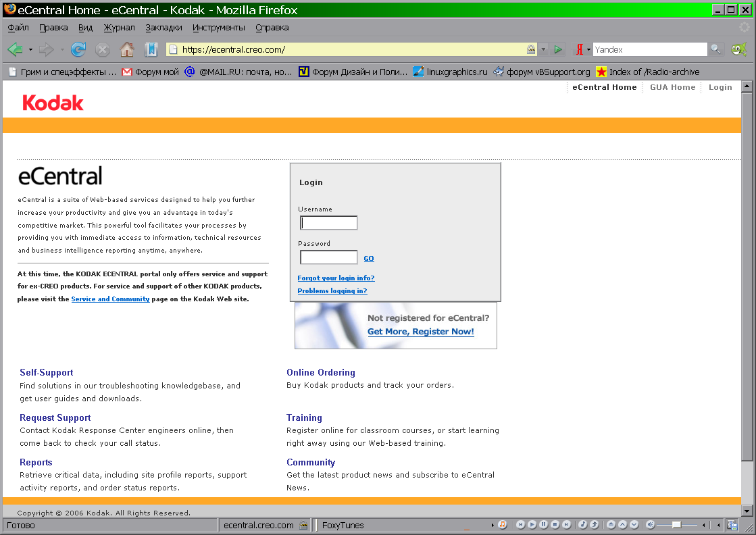Screen dimensions: 756x535
Task: Open the Закладки menu
Action: (164, 28)
